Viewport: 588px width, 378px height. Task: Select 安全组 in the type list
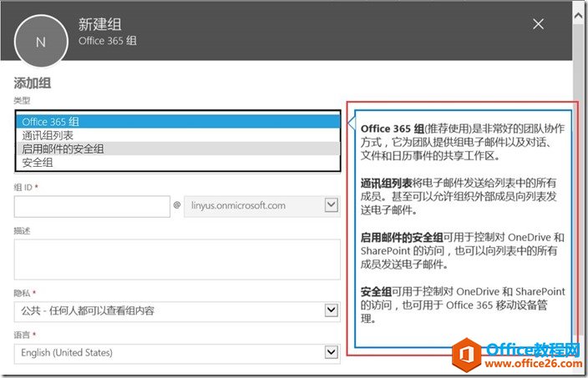(x=178, y=163)
